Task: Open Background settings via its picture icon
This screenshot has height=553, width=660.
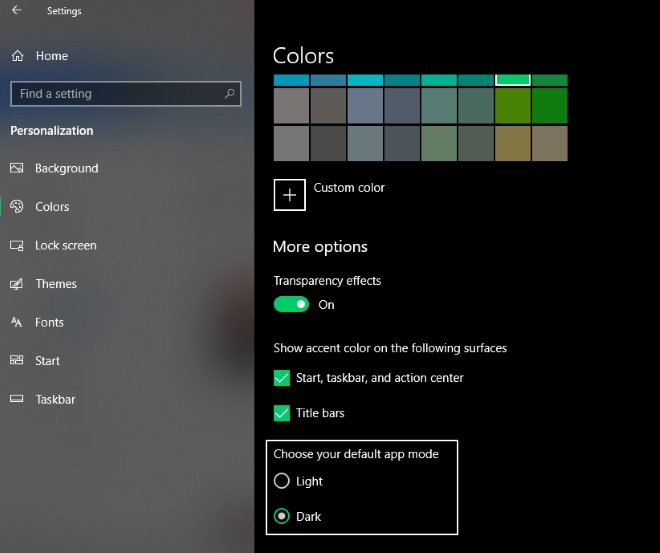Action: 16,168
